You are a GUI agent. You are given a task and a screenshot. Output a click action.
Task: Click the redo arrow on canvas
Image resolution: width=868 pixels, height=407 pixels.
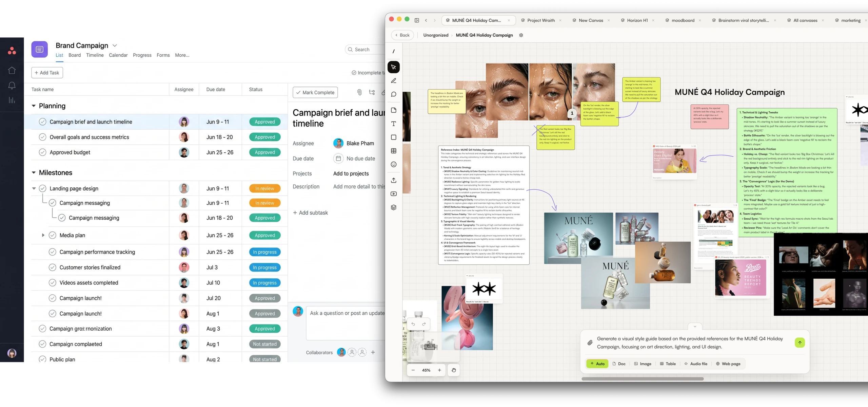(424, 324)
